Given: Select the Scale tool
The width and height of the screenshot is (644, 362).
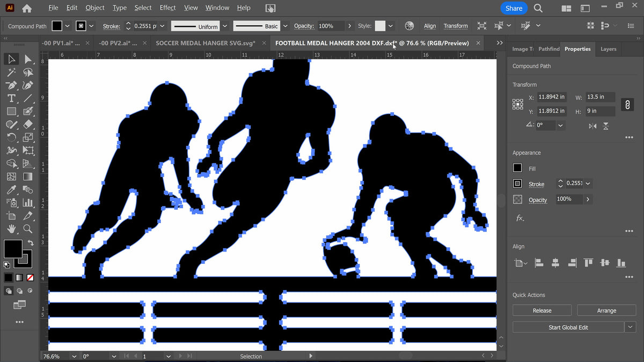Looking at the screenshot, I should tap(28, 137).
